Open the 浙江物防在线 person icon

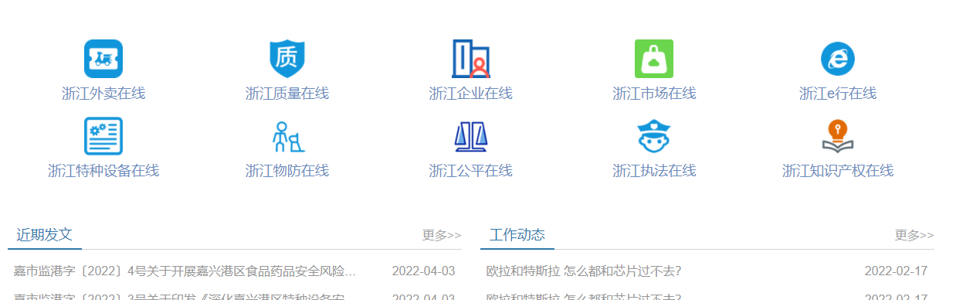click(287, 136)
